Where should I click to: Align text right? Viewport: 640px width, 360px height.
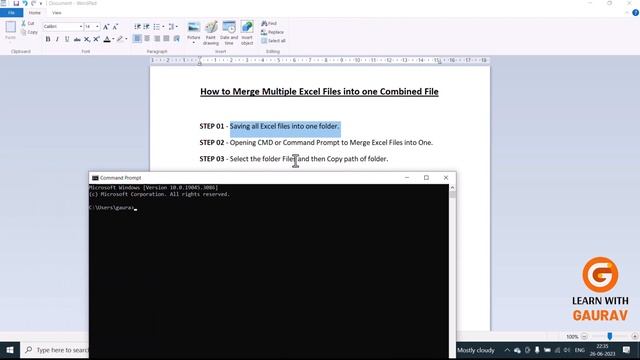pos(157,39)
